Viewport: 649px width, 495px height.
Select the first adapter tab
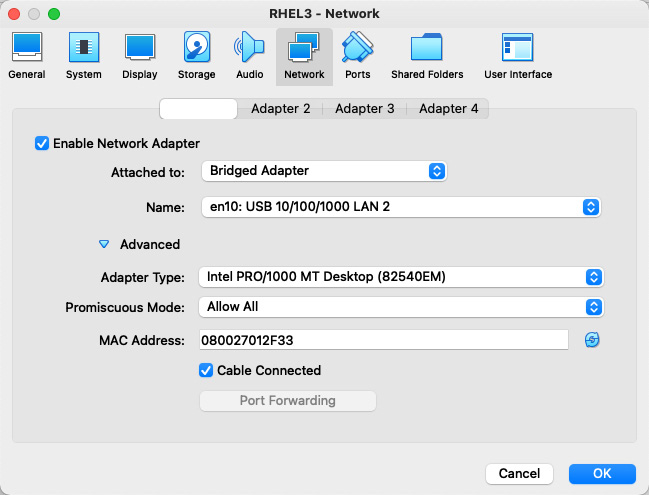[198, 109]
